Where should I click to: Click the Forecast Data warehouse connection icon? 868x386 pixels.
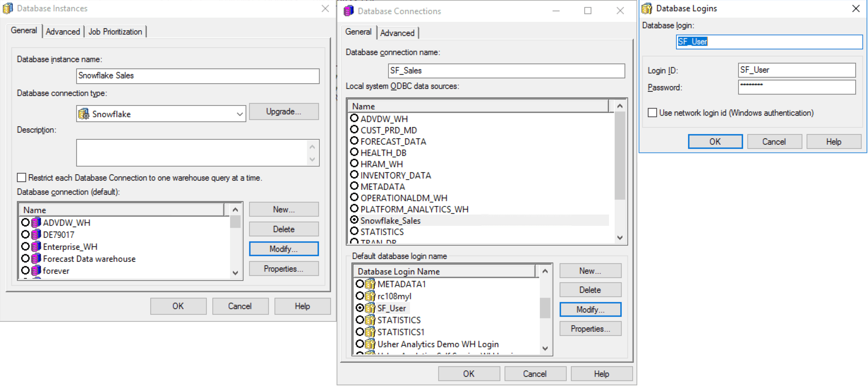pos(36,259)
